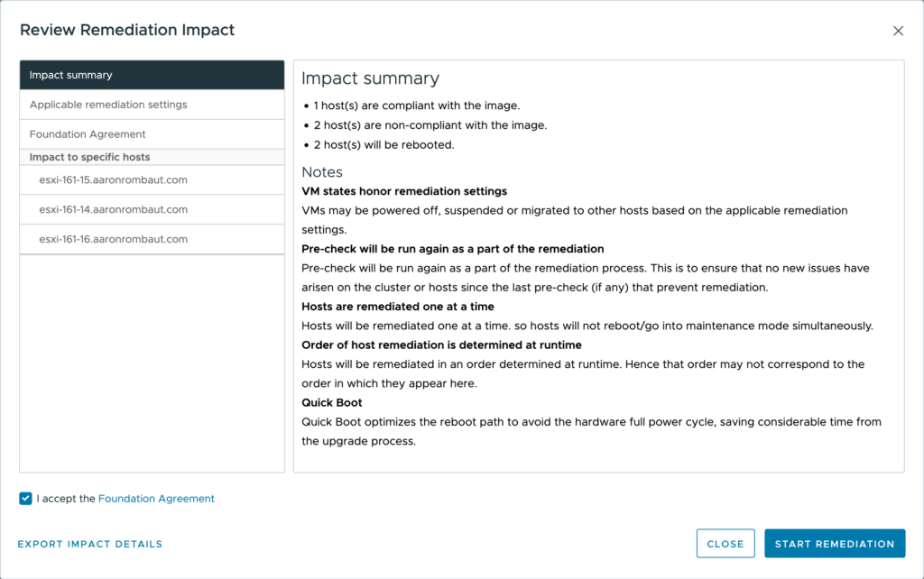The width and height of the screenshot is (924, 579).
Task: Close the dialog with the X icon
Action: pos(898,31)
